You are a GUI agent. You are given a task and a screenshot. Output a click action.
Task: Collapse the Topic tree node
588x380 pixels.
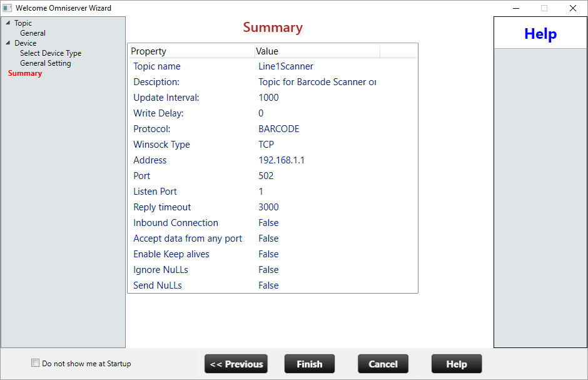click(x=8, y=23)
